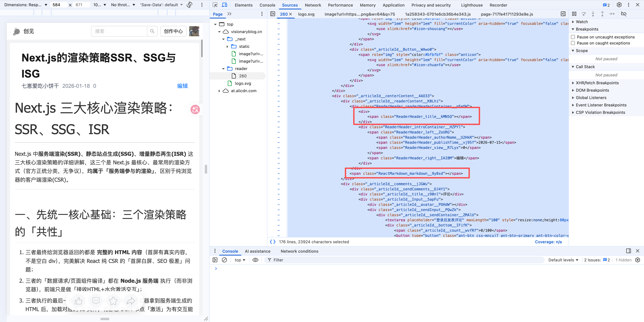The image size is (644, 322).
Task: Click the user avatar thumbnail
Action: pyautogui.click(x=194, y=31)
